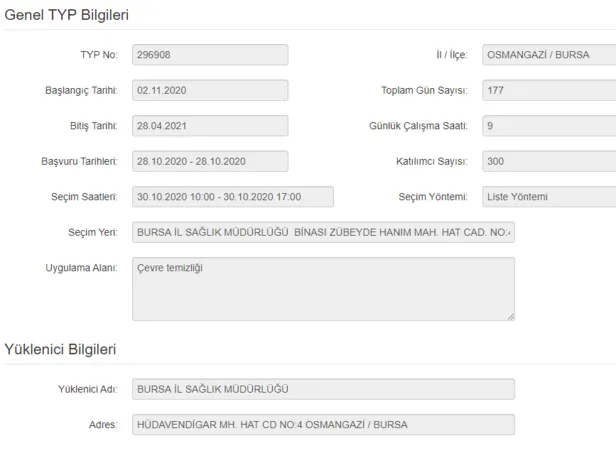This screenshot has width=616, height=453.
Task: Click the Yüklenici Adı field
Action: (x=323, y=389)
